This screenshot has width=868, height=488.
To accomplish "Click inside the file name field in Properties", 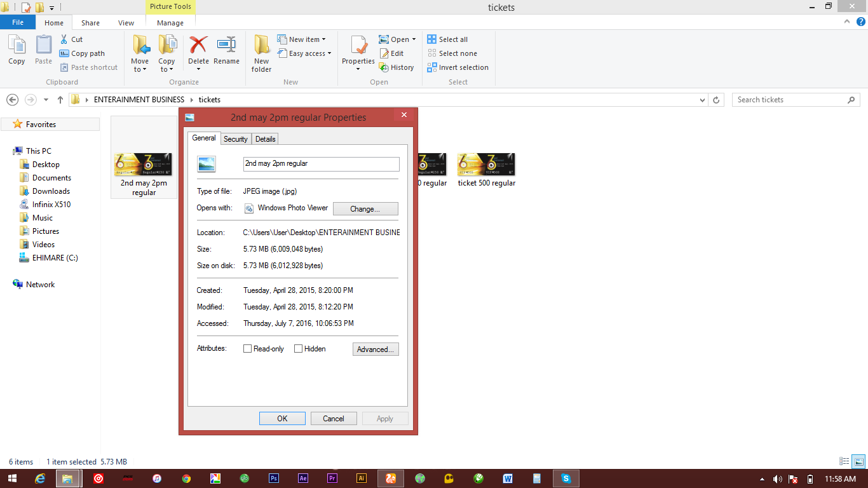I will [322, 164].
